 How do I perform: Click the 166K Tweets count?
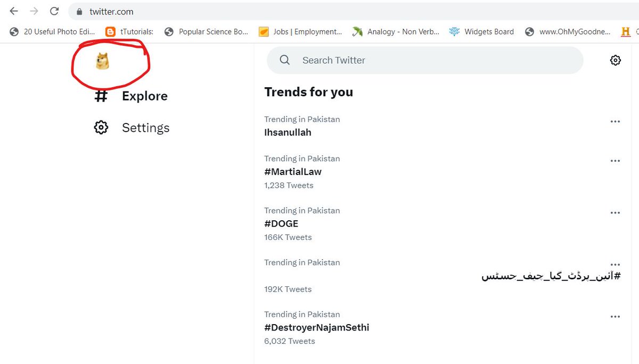(288, 237)
